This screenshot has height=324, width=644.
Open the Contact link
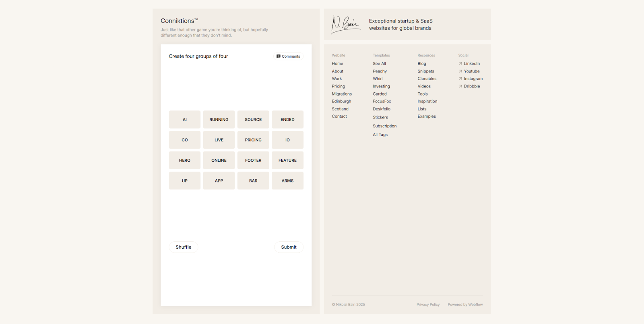click(x=339, y=116)
